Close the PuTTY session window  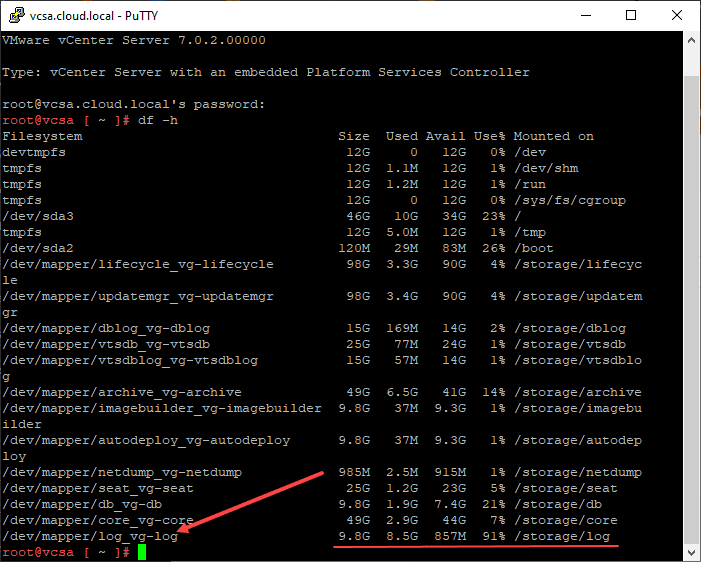677,15
